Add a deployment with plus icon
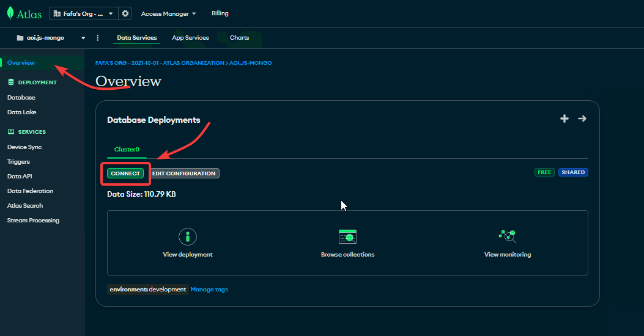The image size is (644, 336). click(564, 119)
